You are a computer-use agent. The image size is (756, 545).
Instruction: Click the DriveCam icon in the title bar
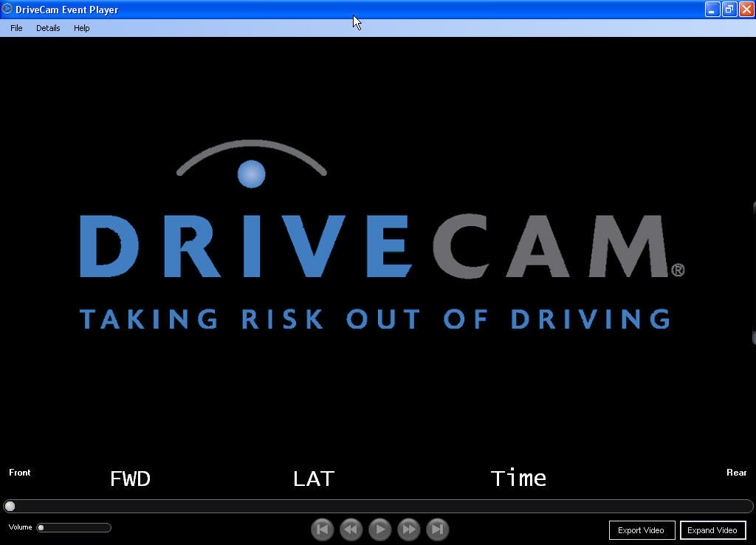point(7,10)
